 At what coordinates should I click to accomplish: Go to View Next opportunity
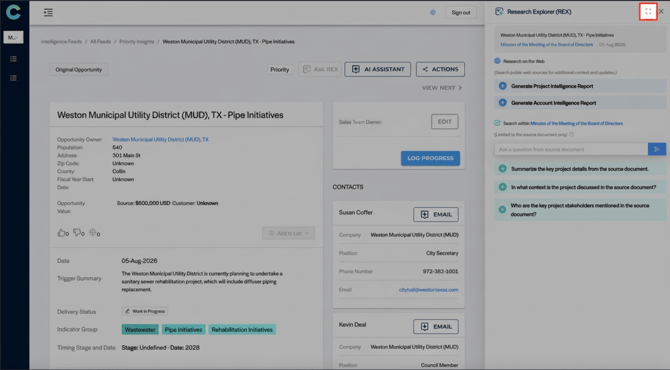[x=442, y=88]
